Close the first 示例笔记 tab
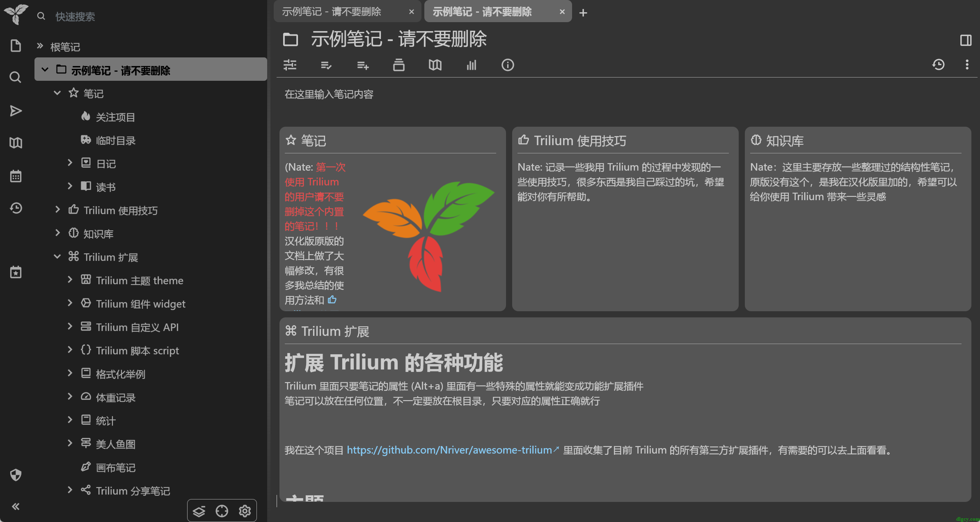Viewport: 980px width, 522px height. [411, 12]
